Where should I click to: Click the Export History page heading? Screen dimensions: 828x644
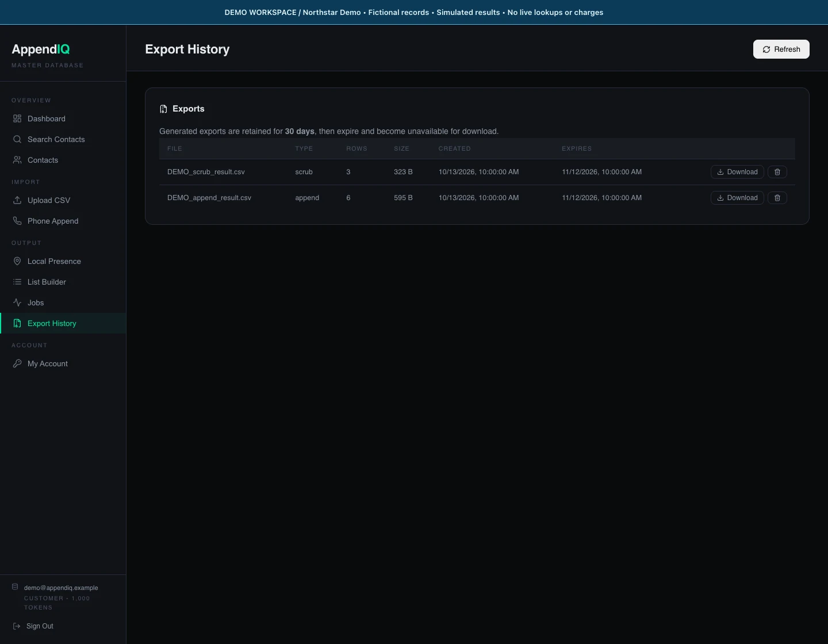pyautogui.click(x=187, y=49)
